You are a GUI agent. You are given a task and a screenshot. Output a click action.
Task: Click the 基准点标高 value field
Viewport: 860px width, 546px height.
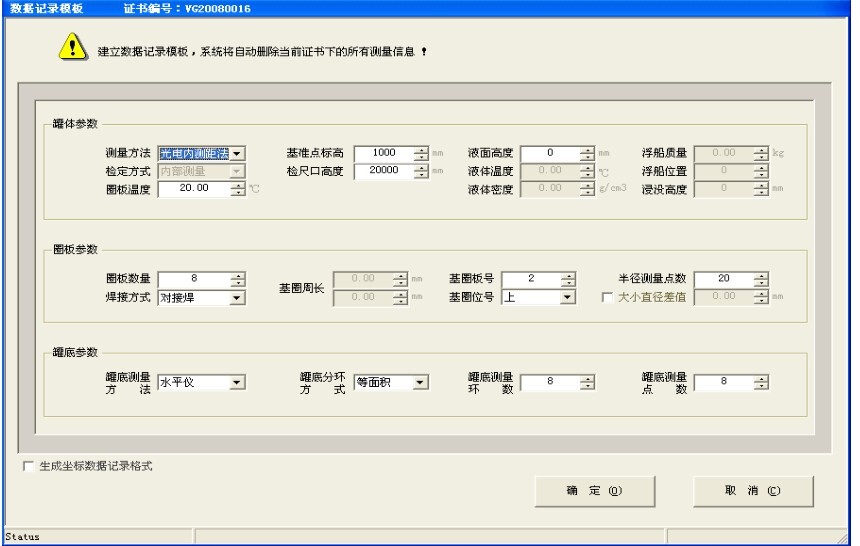pos(383,153)
